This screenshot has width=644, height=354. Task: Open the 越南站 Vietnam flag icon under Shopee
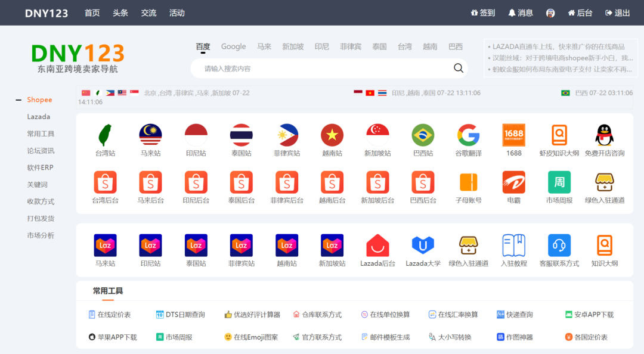coord(332,135)
